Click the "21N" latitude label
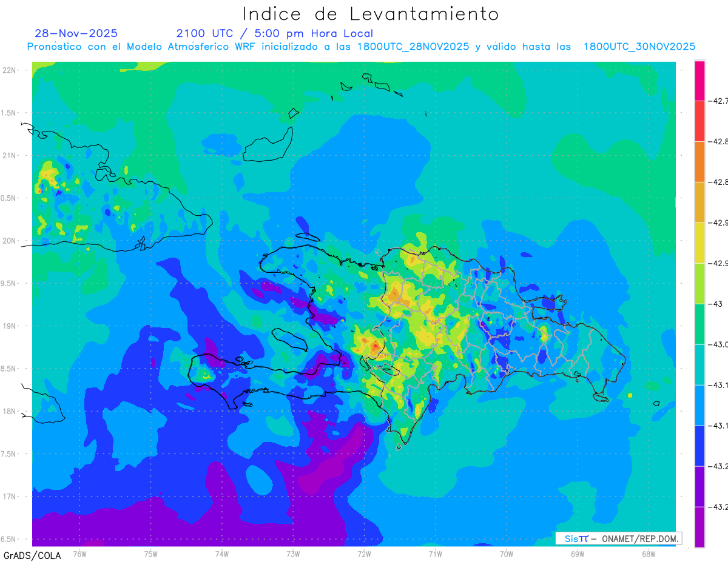Screen dimensions: 728x562 pyautogui.click(x=9, y=155)
